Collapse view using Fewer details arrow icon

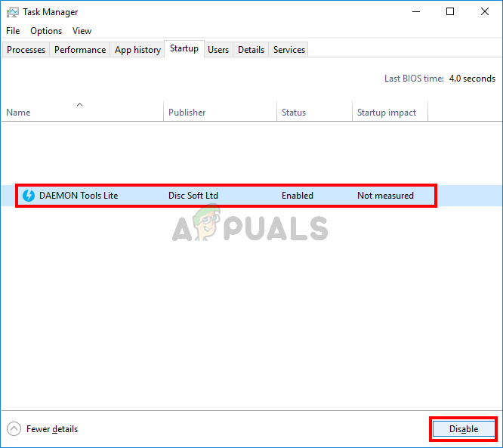click(x=14, y=429)
